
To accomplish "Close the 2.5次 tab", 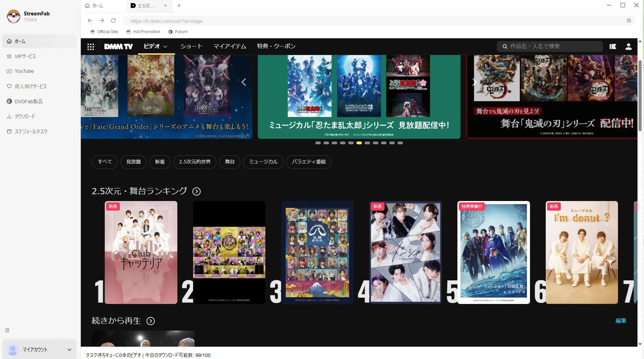I will tap(165, 5).
